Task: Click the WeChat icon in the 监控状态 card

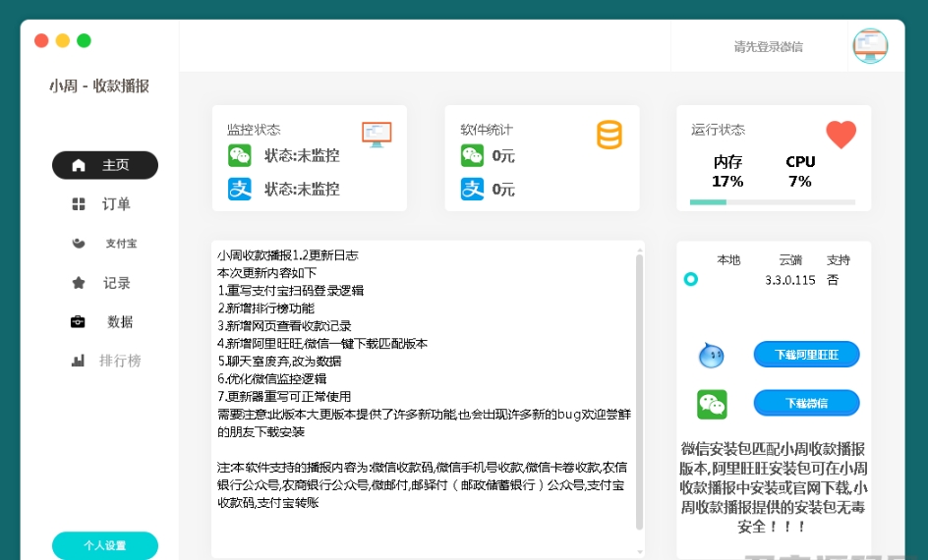Action: click(240, 155)
